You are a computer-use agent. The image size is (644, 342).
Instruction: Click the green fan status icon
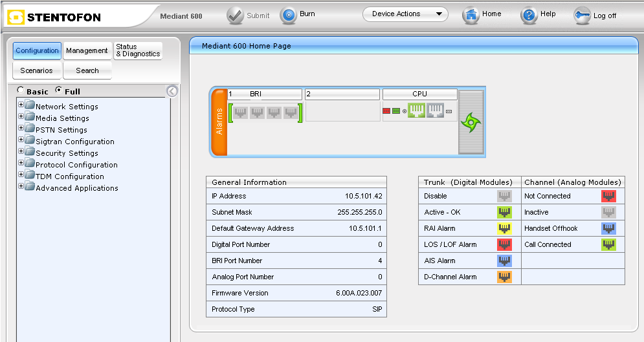click(x=471, y=121)
